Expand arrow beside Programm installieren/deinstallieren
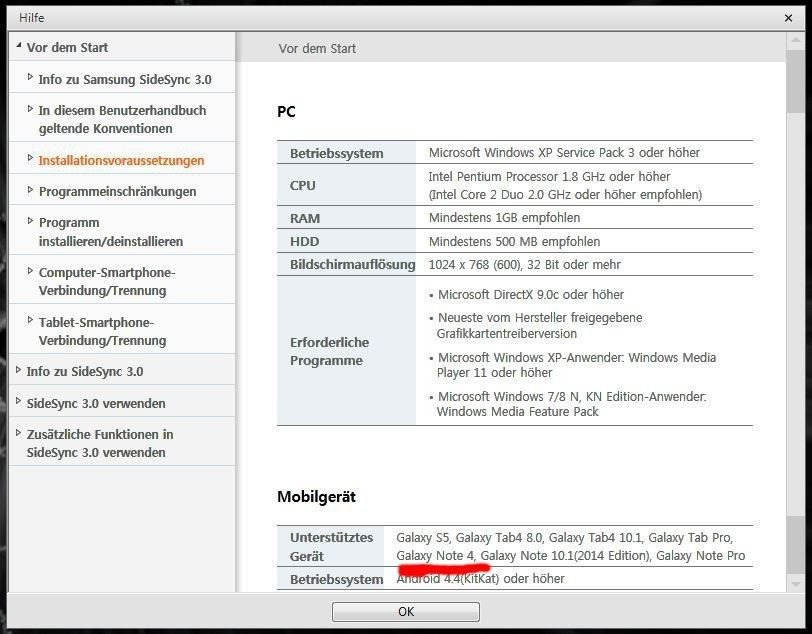The width and height of the screenshot is (812, 634). pyautogui.click(x=30, y=221)
